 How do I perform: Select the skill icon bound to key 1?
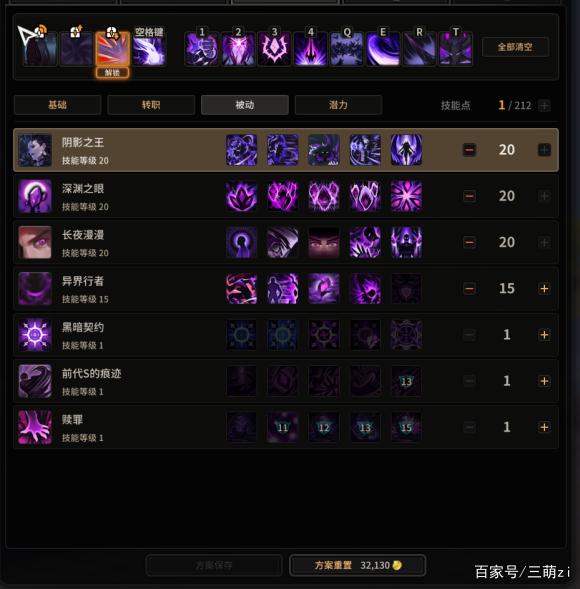pyautogui.click(x=201, y=49)
